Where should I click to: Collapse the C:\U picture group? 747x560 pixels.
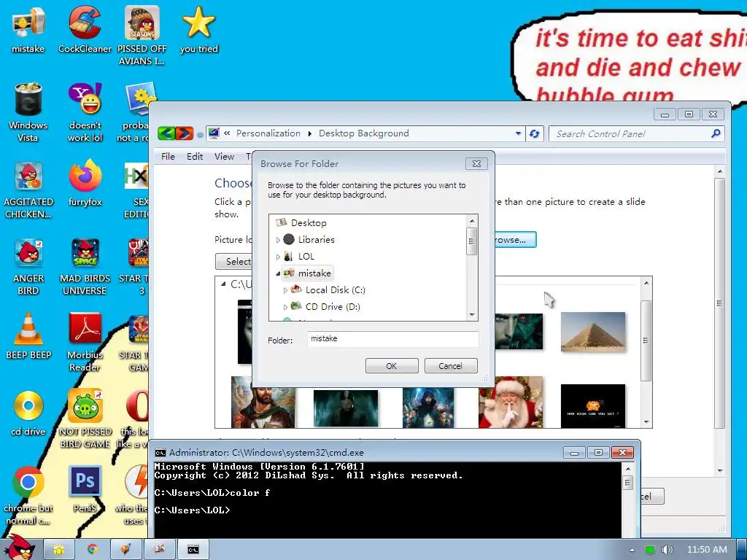tap(223, 284)
